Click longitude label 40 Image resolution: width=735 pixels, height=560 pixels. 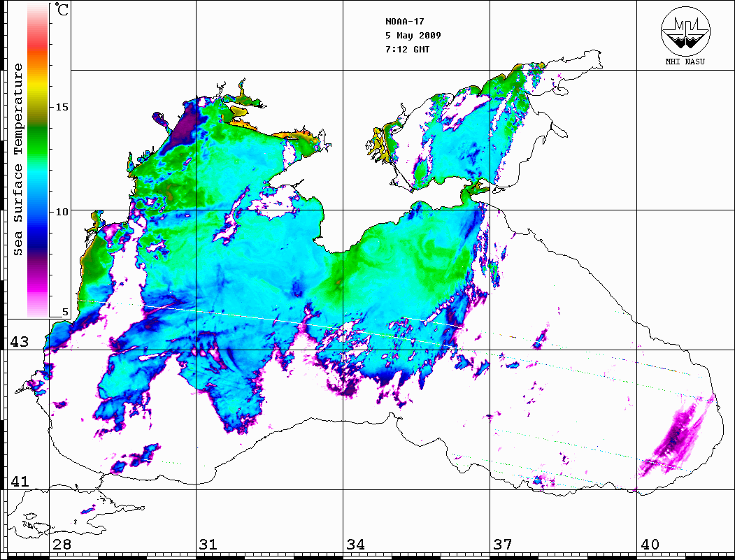click(x=650, y=545)
